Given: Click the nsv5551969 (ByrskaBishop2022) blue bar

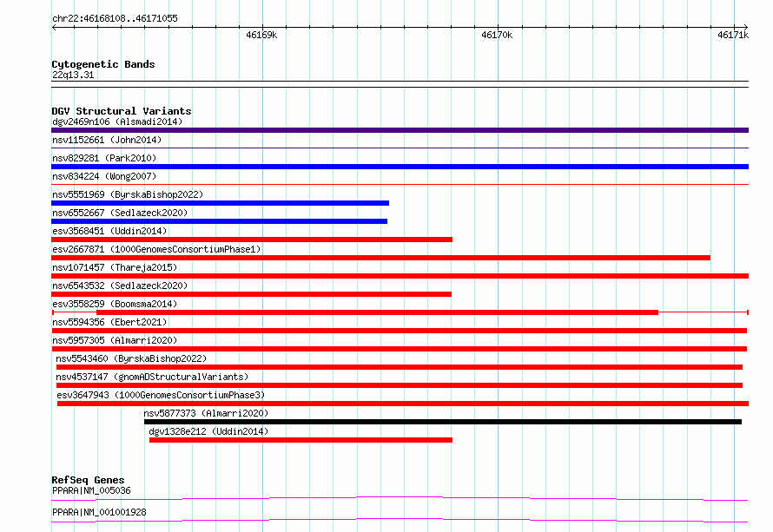Looking at the screenshot, I should click(x=220, y=203).
